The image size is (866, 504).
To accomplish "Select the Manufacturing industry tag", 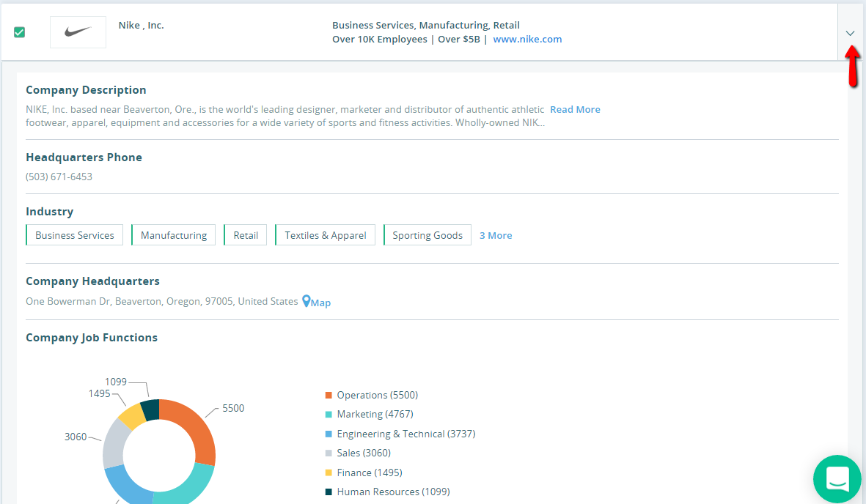I will click(x=174, y=235).
